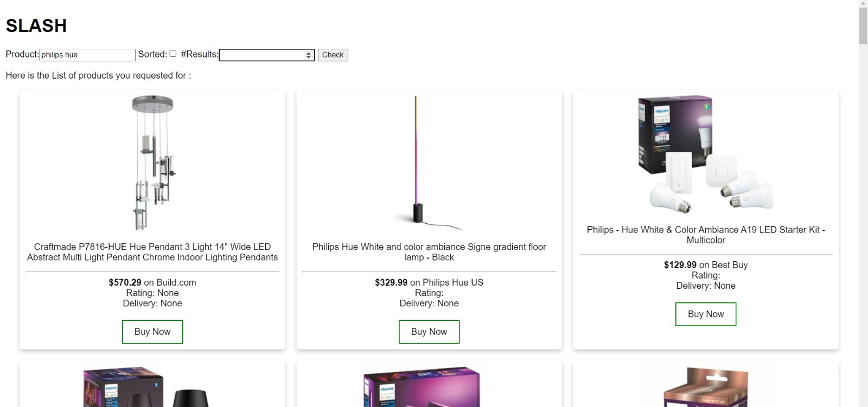Open the Craftmade P7816-HUE product title
Image resolution: width=868 pixels, height=407 pixels.
pyautogui.click(x=152, y=252)
